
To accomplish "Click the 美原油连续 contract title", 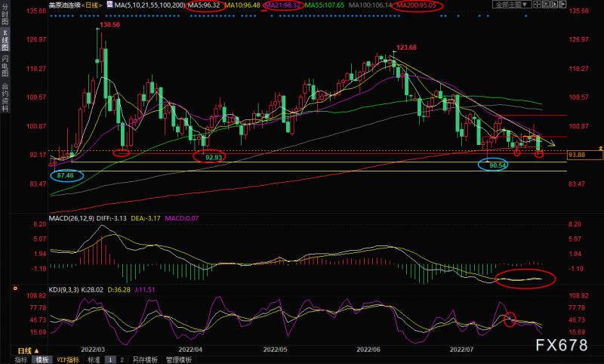I will click(x=64, y=5).
